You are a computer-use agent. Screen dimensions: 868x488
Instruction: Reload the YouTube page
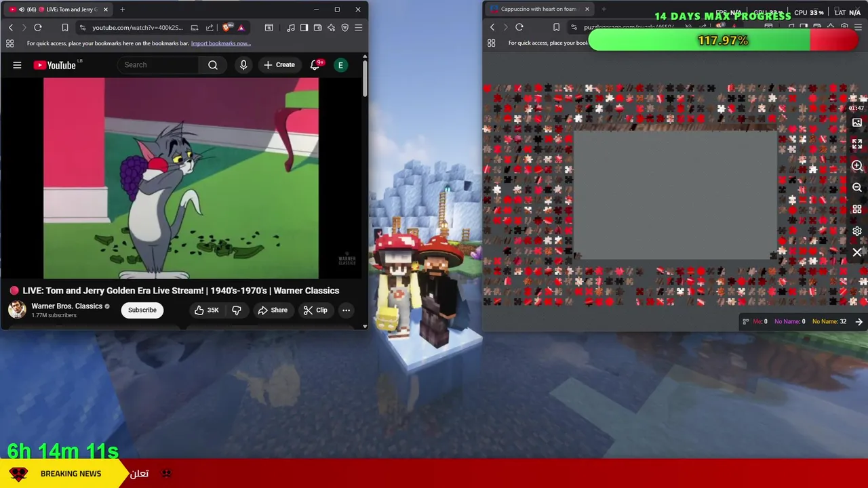(x=38, y=28)
